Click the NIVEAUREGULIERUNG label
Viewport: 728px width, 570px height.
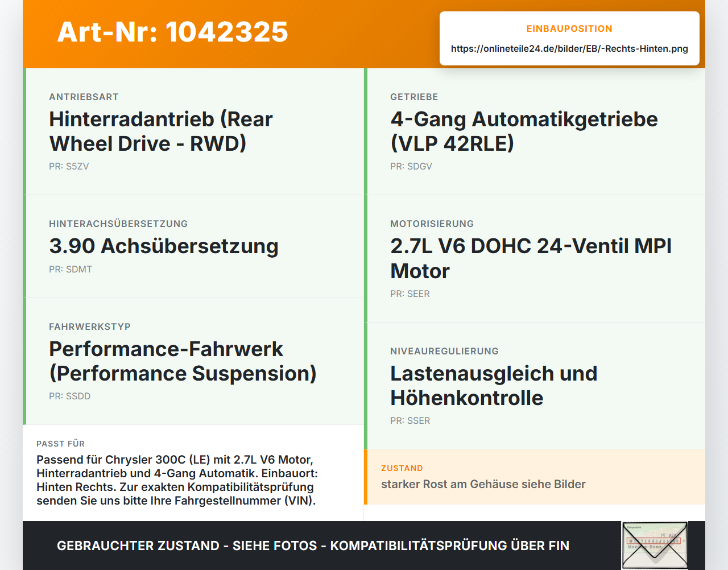click(x=444, y=351)
